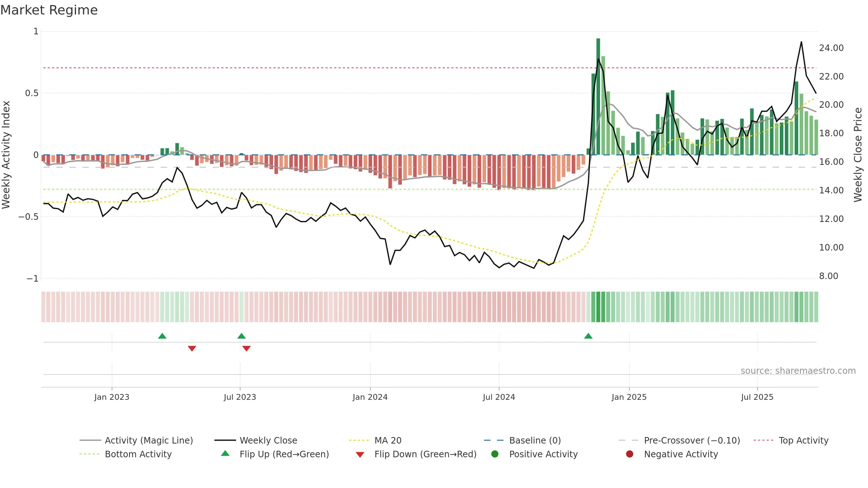Click the Activity (Magic Line) gray line swatch
Screen dimensions: 868x488
pos(90,440)
